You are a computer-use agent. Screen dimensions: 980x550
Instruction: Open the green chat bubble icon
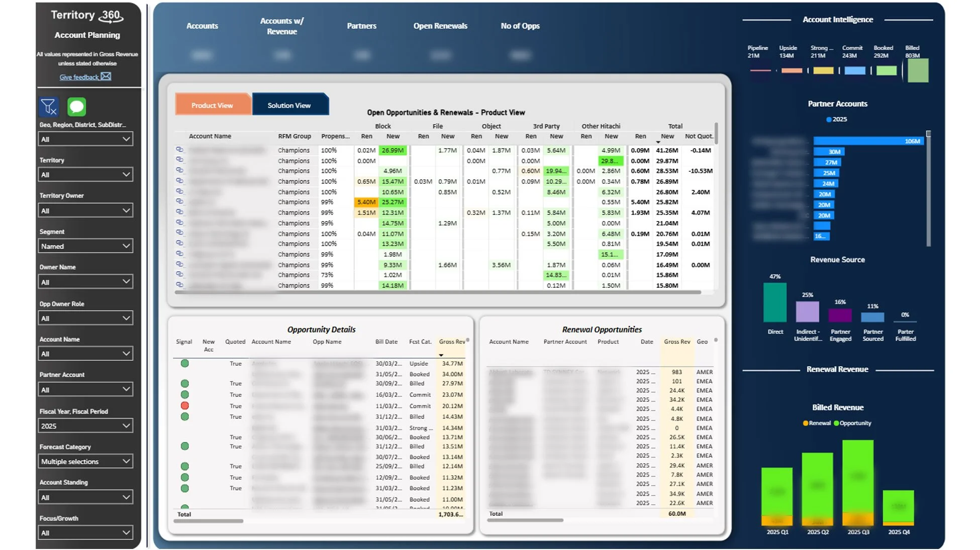(76, 106)
